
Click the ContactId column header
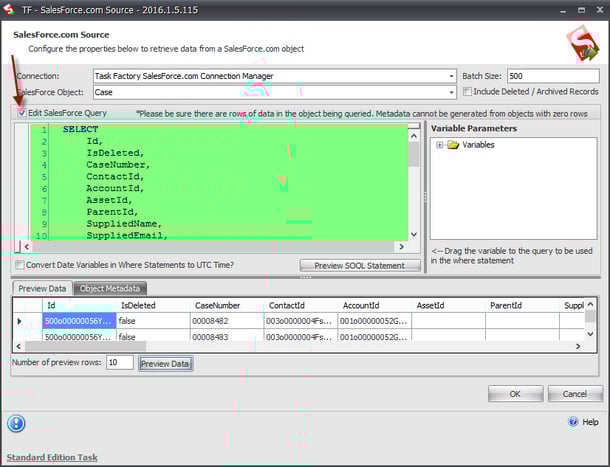pos(301,305)
